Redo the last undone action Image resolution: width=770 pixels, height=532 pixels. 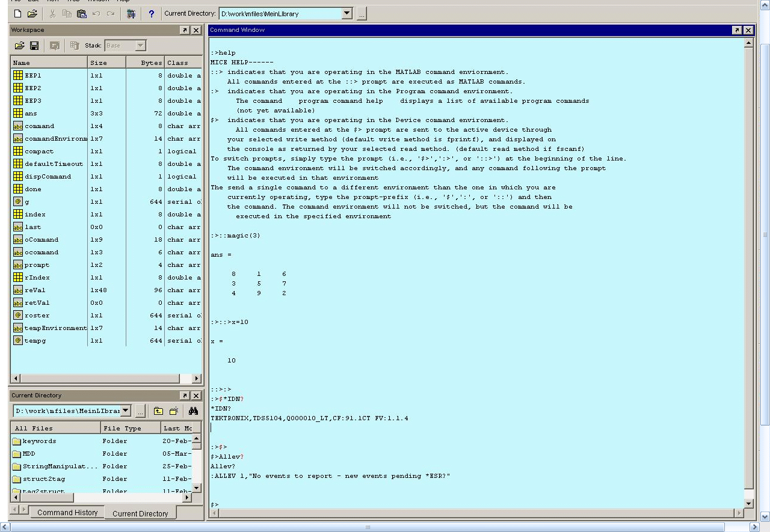tap(111, 13)
